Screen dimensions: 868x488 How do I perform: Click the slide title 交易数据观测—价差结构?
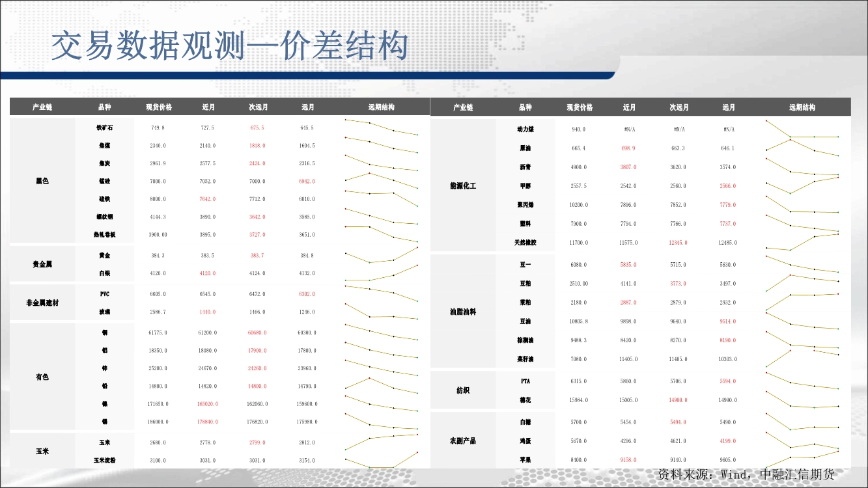pyautogui.click(x=229, y=46)
